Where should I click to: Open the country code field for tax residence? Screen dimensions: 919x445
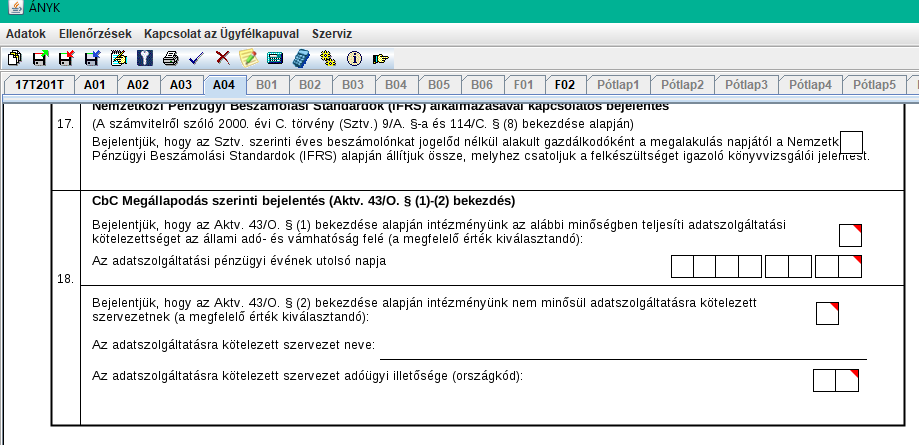coord(836,380)
